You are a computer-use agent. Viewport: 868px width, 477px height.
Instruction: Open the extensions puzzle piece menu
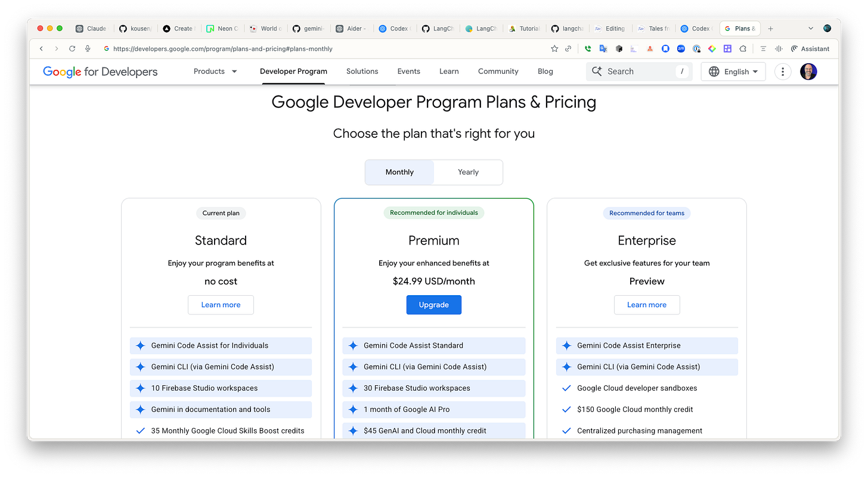pos(743,49)
